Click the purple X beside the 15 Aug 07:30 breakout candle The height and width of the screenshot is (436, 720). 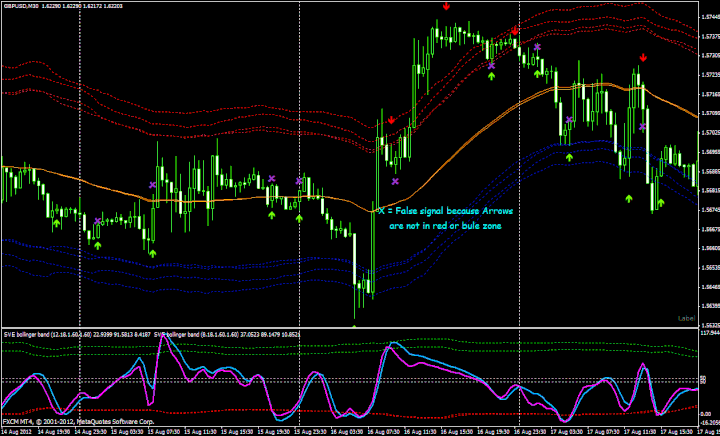[x=152, y=185]
